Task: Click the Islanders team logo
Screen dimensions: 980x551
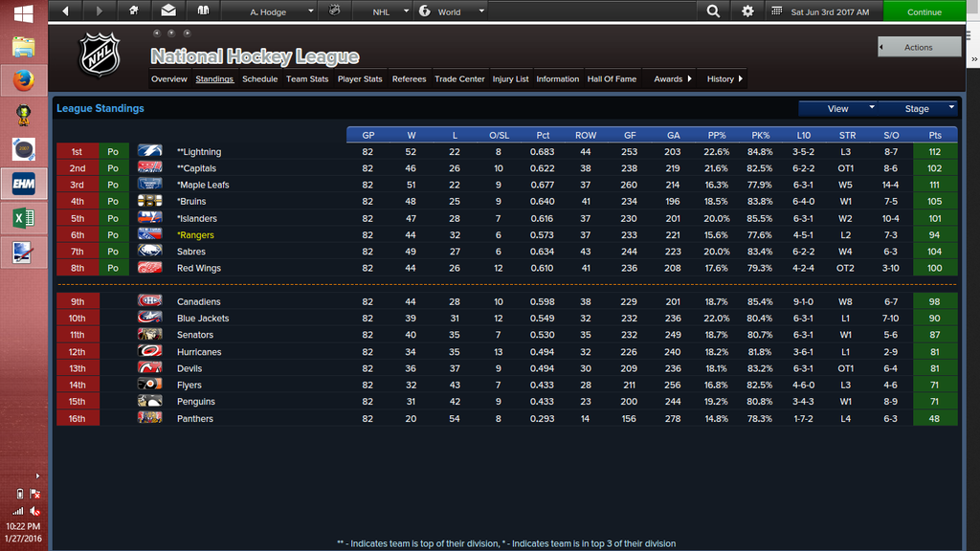Action: point(150,218)
